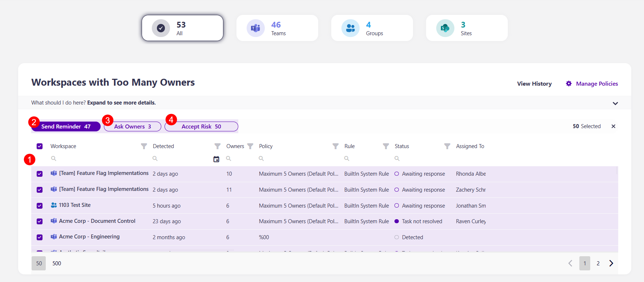Click the people icon on the Groups card
644x282 pixels.
(x=351, y=28)
